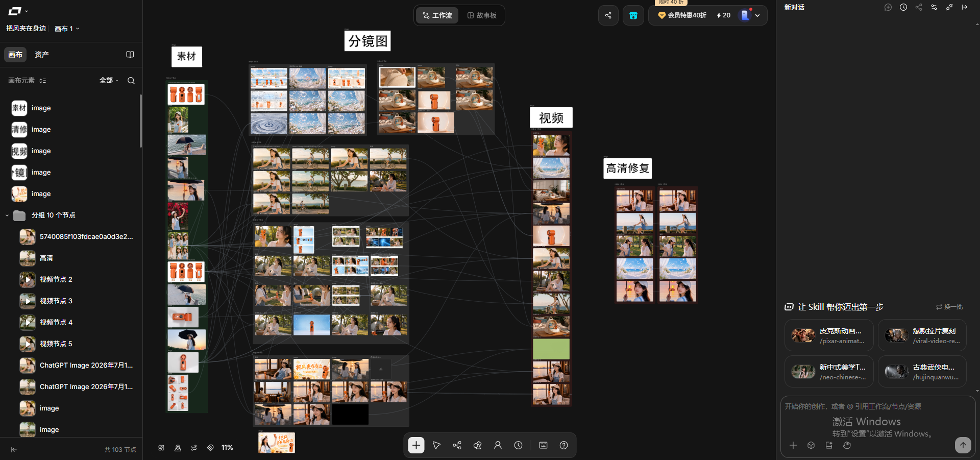Open chat history clock in the chat panel
980x460 pixels.
903,7
